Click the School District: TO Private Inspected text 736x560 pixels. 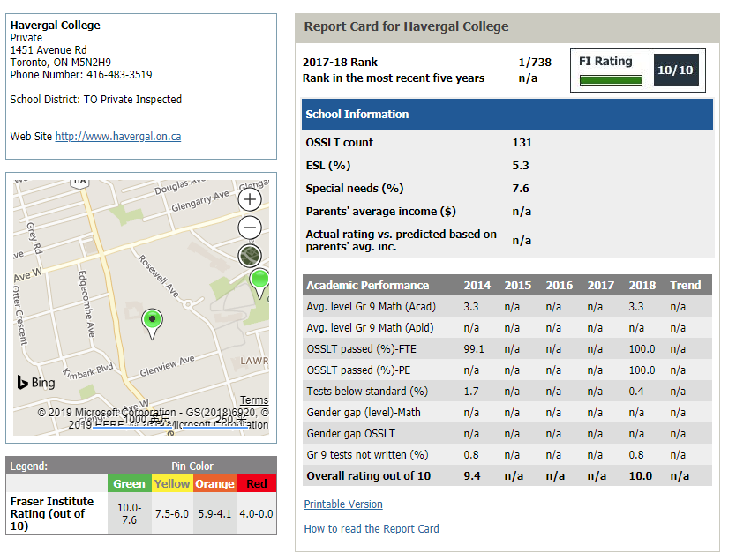click(x=96, y=100)
